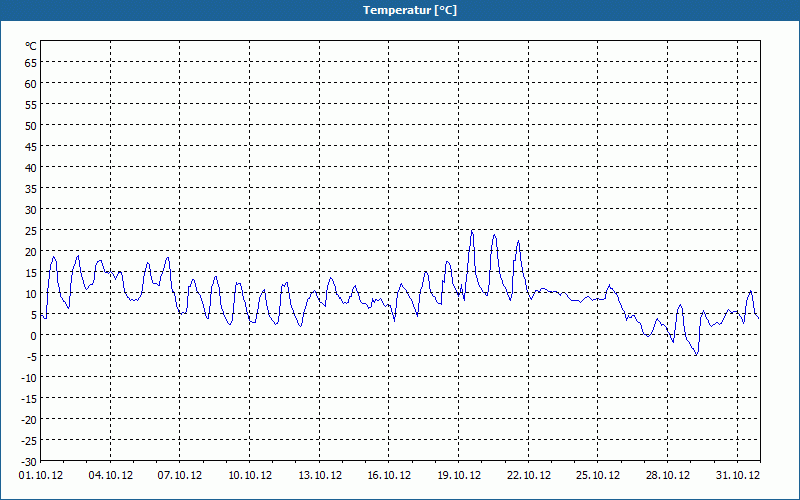The width and height of the screenshot is (800, 500).
Task: Click the 28.10.12 date label
Action: point(668,476)
